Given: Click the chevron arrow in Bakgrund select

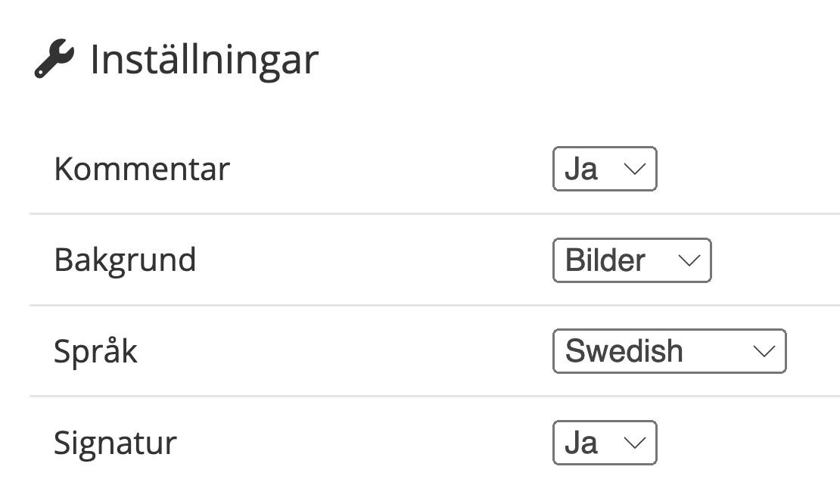Looking at the screenshot, I should [x=689, y=261].
